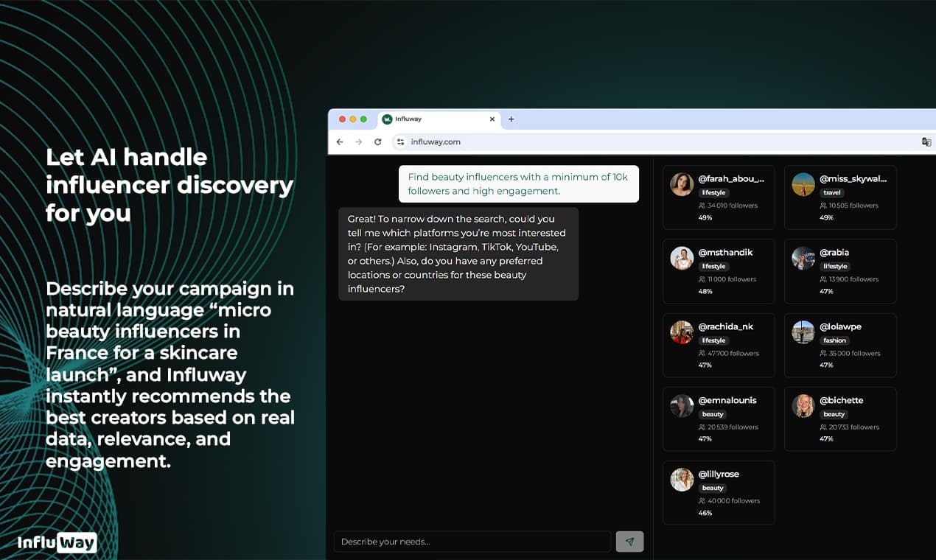Toggle the travel tag on the @miss_skywal card

(x=831, y=192)
